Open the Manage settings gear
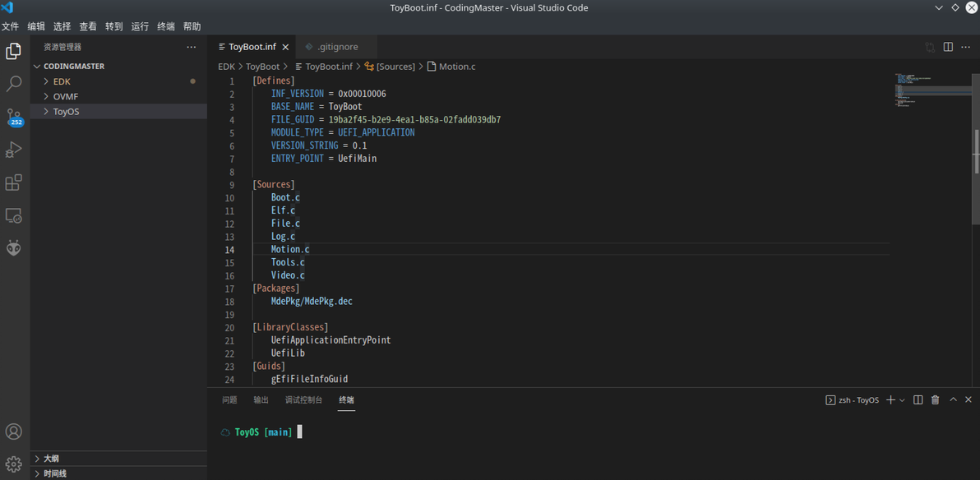Viewport: 980px width, 480px height. (14, 464)
